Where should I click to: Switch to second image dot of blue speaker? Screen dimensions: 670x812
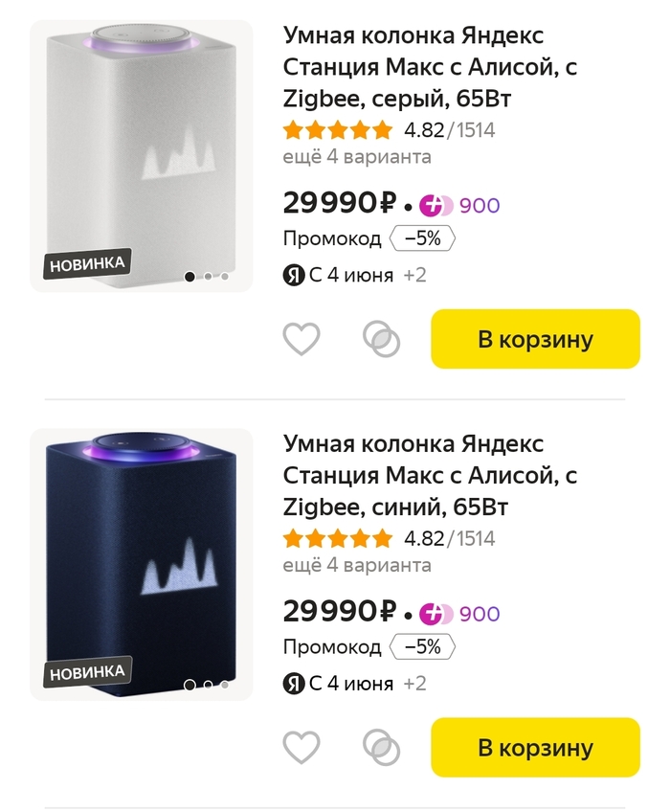coord(208,686)
